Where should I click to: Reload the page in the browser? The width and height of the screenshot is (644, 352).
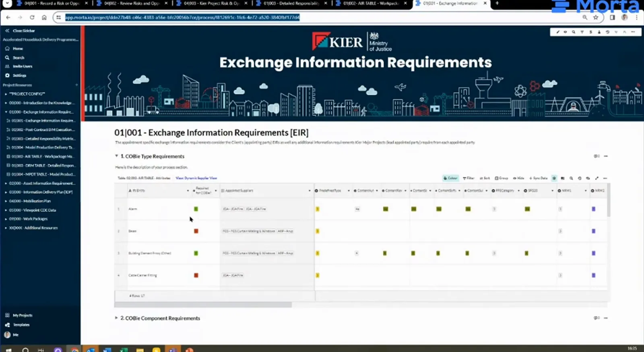pyautogui.click(x=32, y=17)
